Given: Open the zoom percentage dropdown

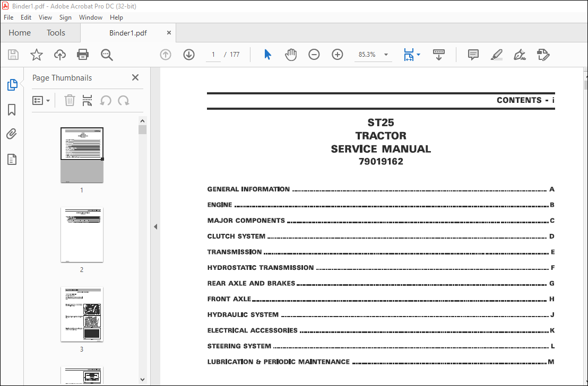Looking at the screenshot, I should (386, 55).
